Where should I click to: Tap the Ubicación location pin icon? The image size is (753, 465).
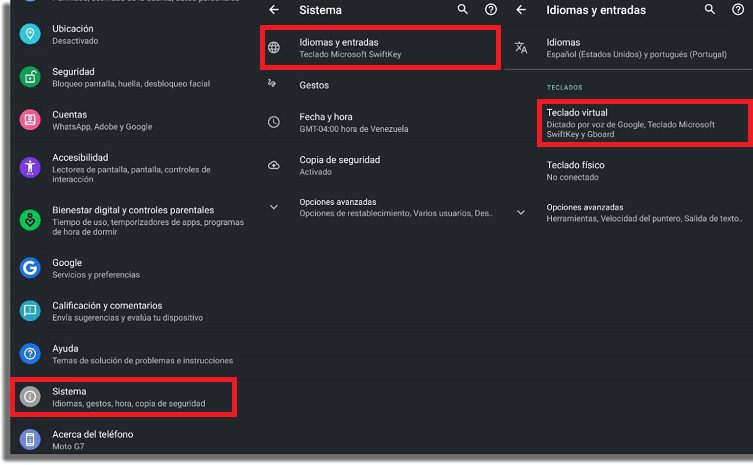(30, 34)
